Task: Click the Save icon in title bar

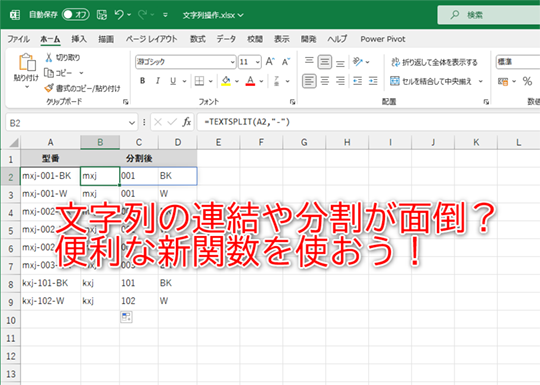Action: click(102, 14)
